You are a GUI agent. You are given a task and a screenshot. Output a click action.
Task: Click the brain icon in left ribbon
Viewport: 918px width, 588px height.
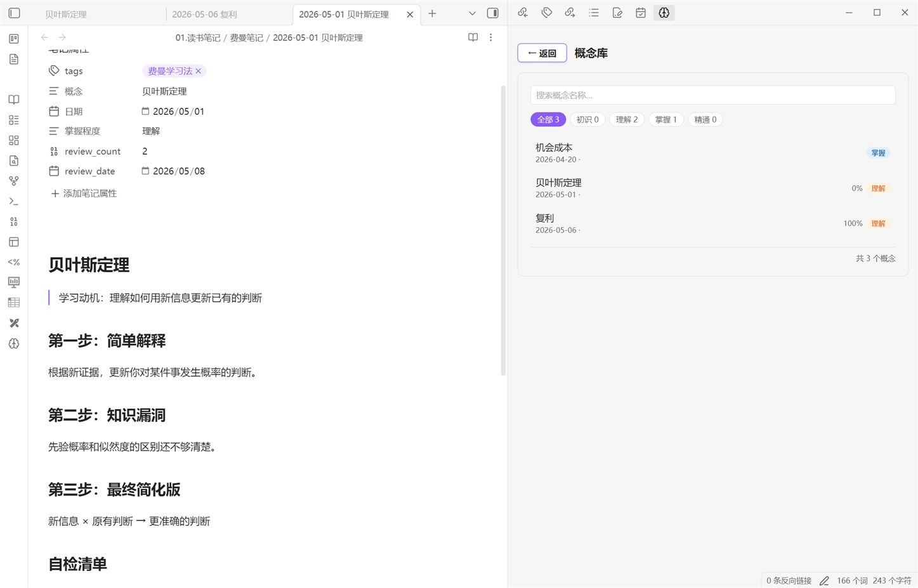point(14,343)
